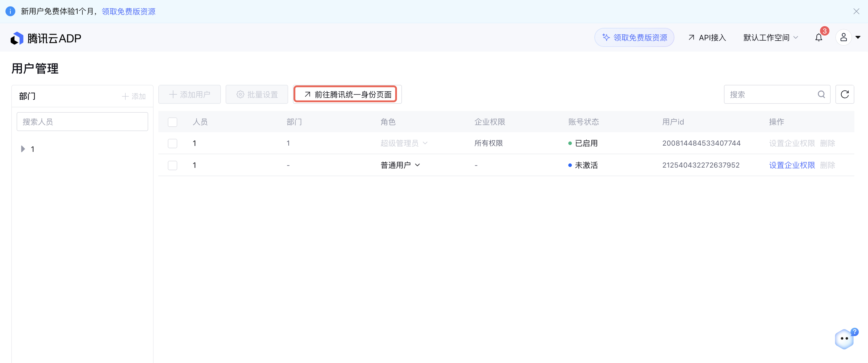
Task: Click the 未激活 status cell
Action: 583,165
